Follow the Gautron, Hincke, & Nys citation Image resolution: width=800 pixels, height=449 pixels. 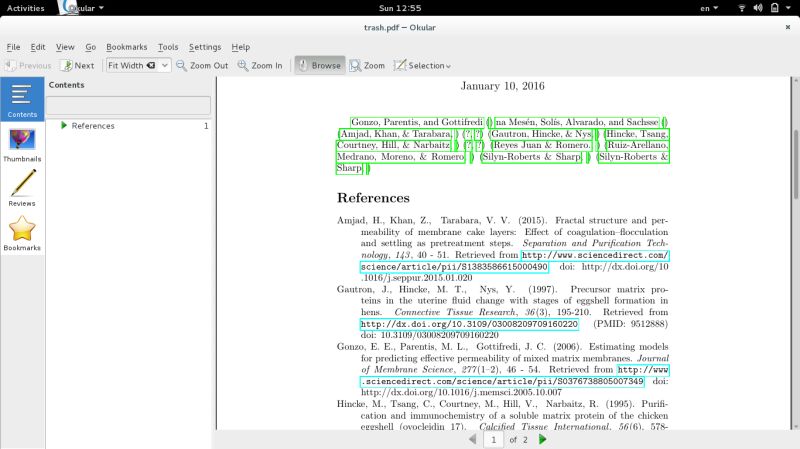[541, 134]
